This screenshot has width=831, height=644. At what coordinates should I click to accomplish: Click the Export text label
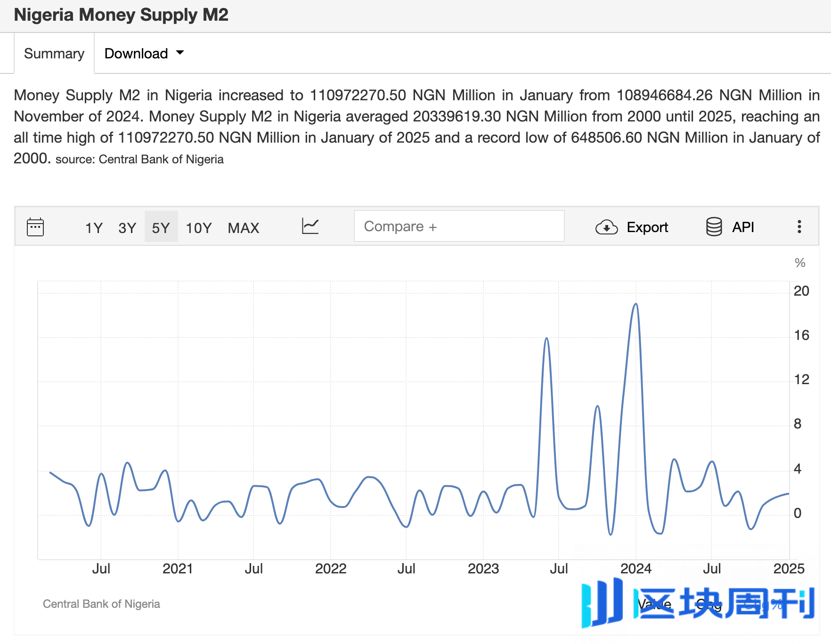(647, 227)
